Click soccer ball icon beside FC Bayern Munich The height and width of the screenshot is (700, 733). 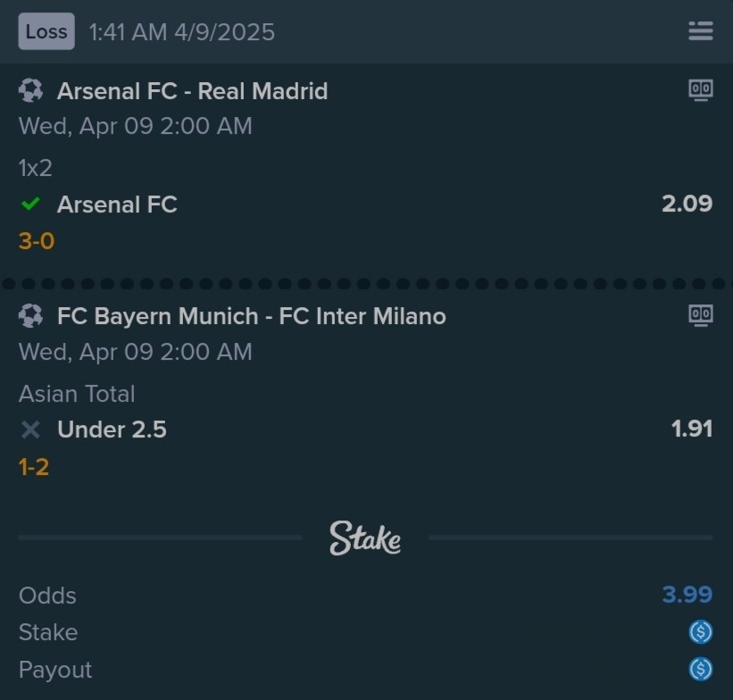[x=31, y=316]
